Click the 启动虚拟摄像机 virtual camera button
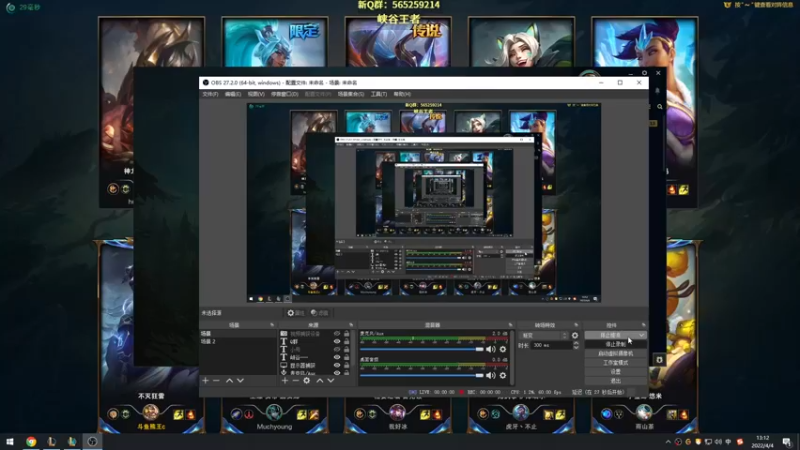Screen dimensions: 800x450 [x=615, y=354]
